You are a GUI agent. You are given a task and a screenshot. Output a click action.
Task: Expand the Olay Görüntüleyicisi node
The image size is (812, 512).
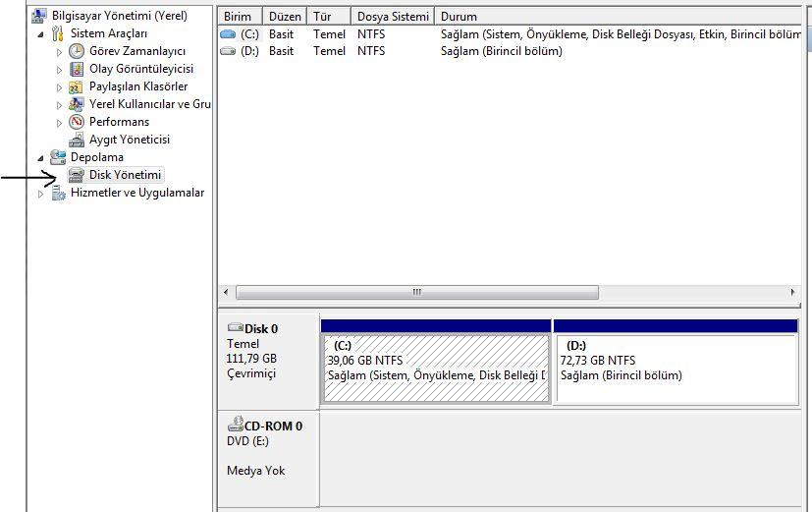pos(59,70)
